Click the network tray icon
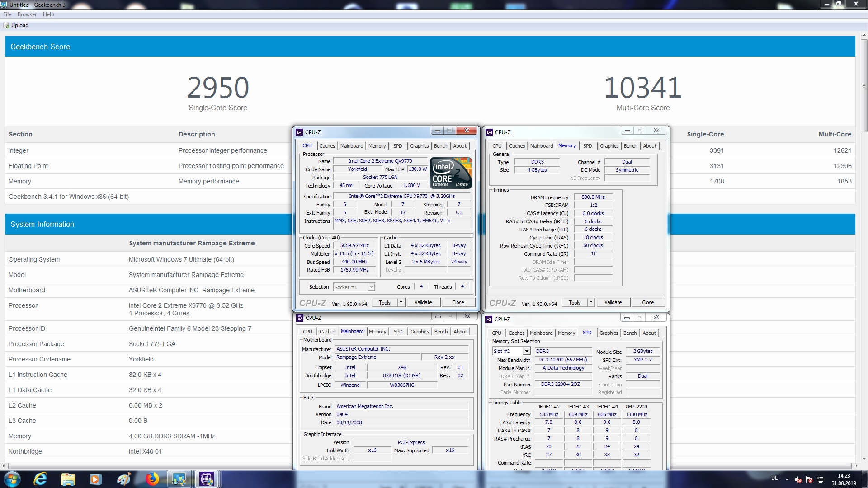868x488 pixels. [x=820, y=479]
